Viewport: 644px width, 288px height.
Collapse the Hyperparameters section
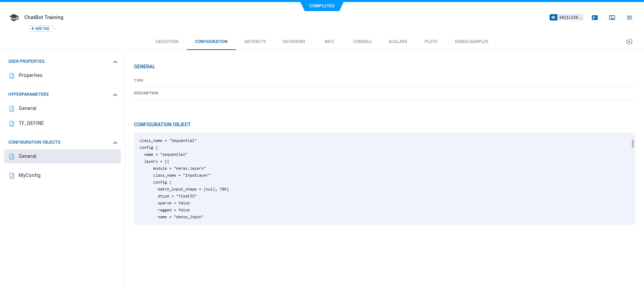click(115, 95)
